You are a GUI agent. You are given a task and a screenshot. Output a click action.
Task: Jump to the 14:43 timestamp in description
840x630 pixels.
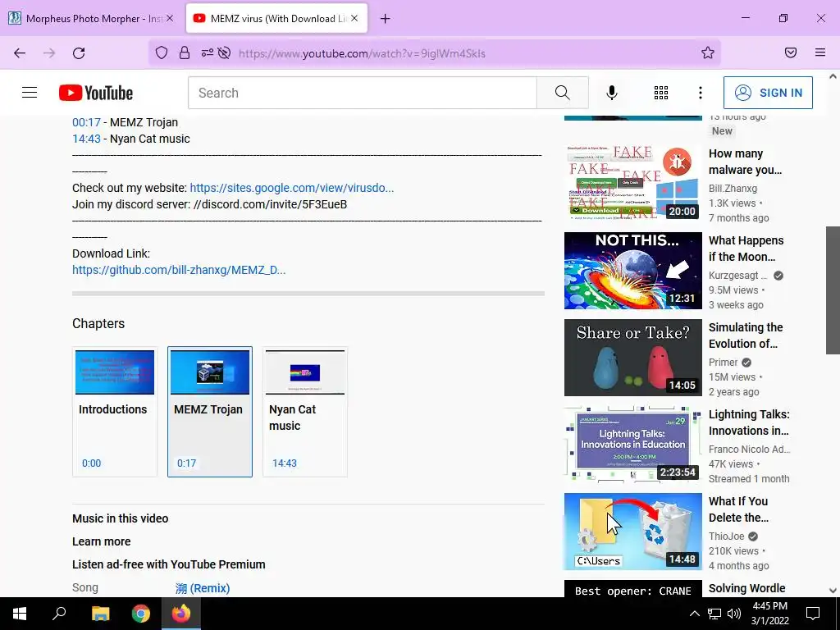coord(86,139)
